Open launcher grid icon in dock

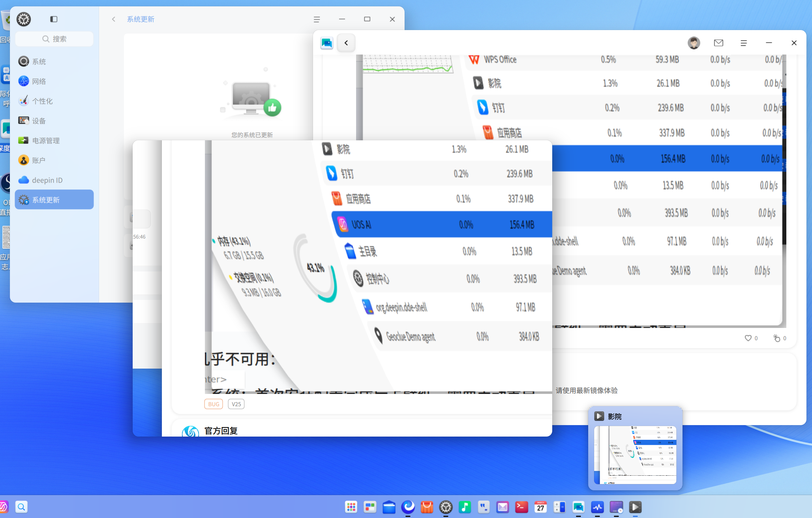pos(351,507)
